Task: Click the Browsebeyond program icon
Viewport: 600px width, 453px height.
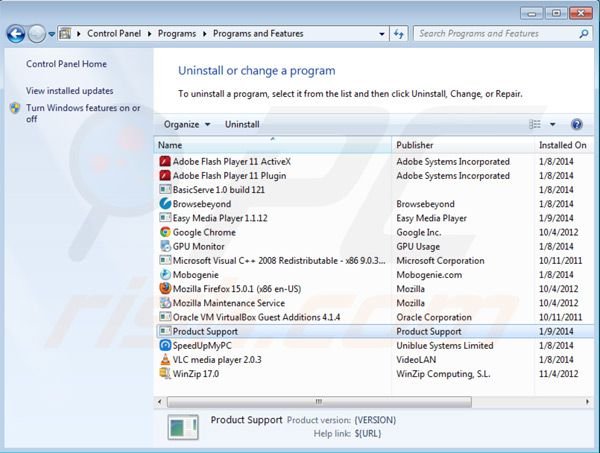Action: [x=165, y=204]
